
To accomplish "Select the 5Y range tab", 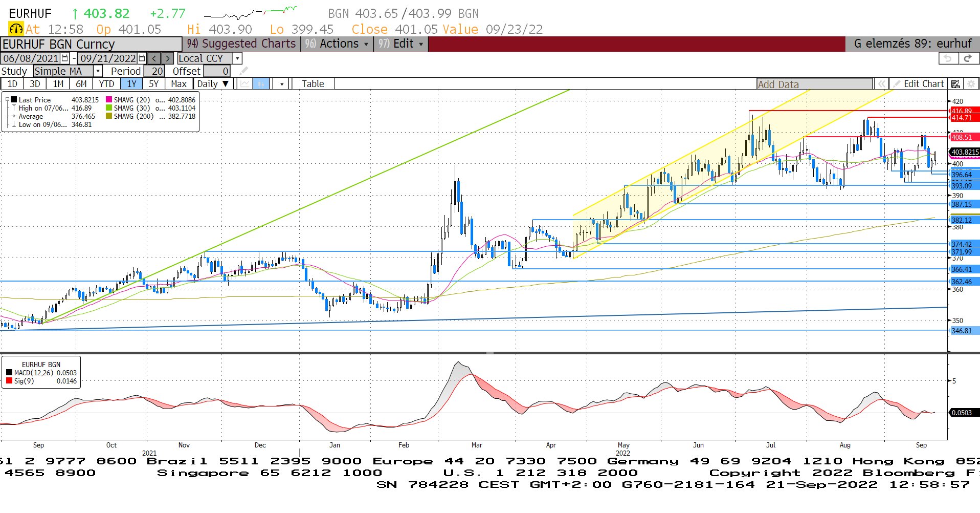I will pyautogui.click(x=153, y=84).
